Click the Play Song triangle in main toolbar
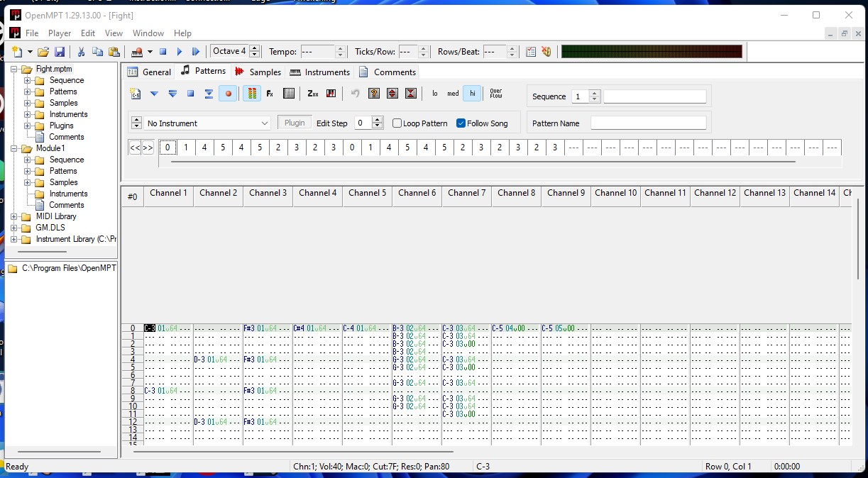 [x=179, y=52]
